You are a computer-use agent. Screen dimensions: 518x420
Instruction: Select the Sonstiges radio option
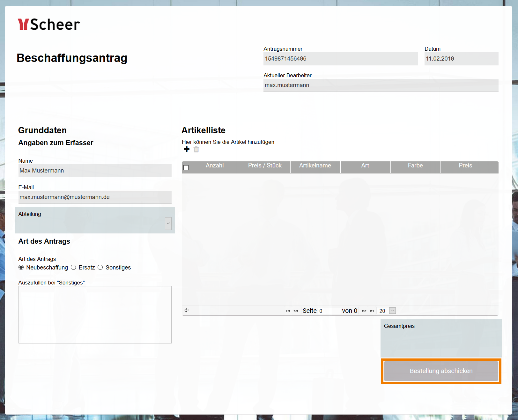click(x=100, y=267)
